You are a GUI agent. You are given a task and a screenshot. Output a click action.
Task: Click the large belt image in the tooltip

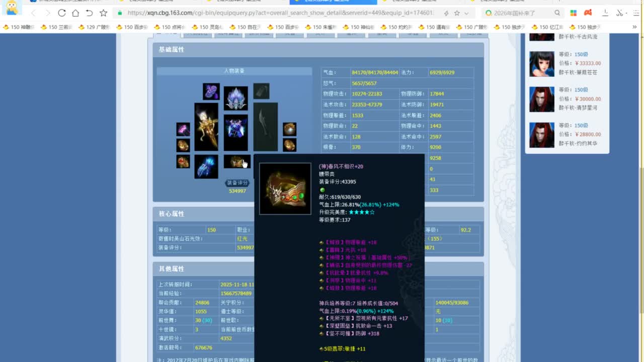[285, 189]
